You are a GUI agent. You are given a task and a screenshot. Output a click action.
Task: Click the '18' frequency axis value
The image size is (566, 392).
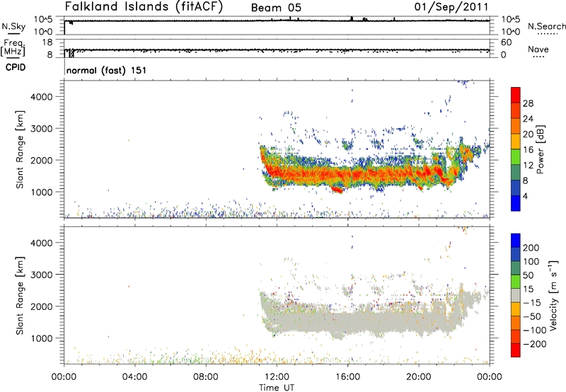click(47, 42)
